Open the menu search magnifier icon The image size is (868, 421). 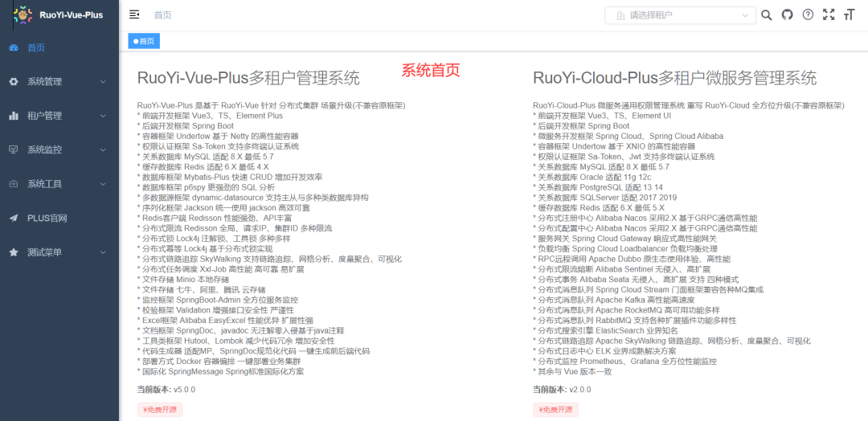click(766, 14)
